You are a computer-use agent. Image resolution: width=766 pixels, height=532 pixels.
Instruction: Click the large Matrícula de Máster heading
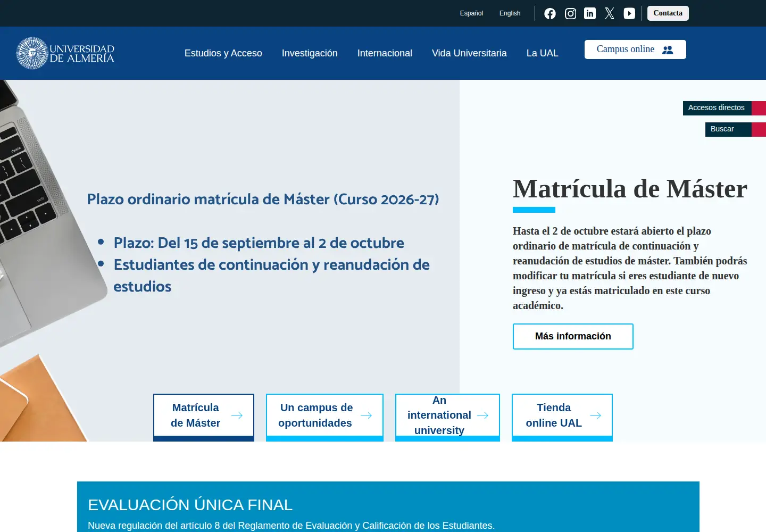pyautogui.click(x=630, y=189)
